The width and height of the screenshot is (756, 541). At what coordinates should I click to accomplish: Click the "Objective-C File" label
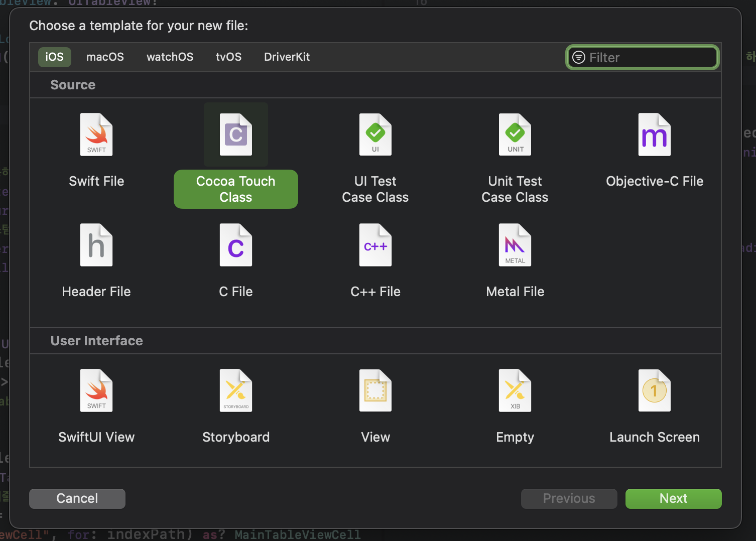click(x=655, y=181)
